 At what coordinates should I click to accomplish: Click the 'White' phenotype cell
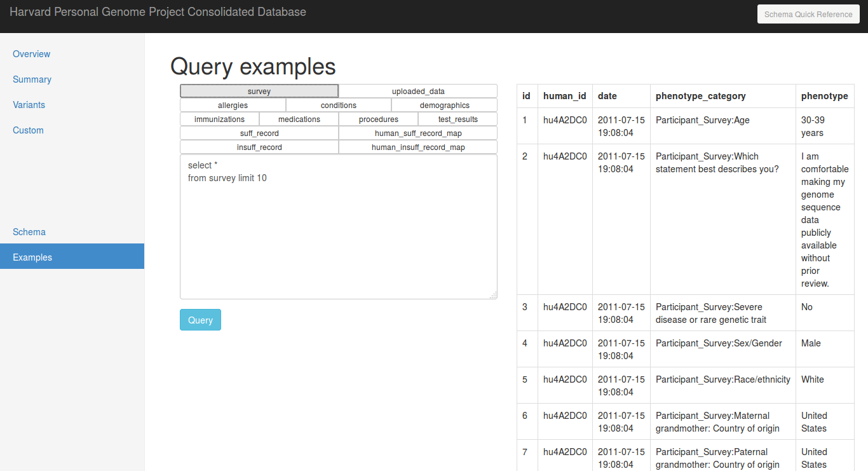point(825,385)
